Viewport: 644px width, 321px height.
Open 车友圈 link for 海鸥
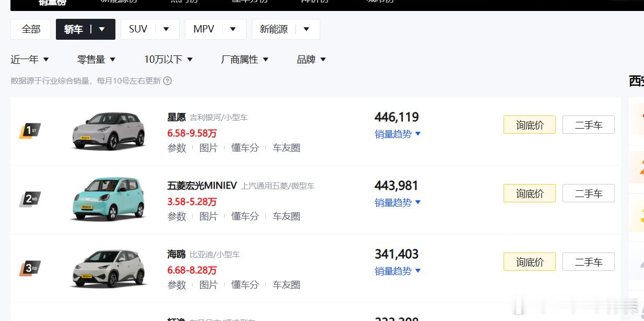pos(286,285)
